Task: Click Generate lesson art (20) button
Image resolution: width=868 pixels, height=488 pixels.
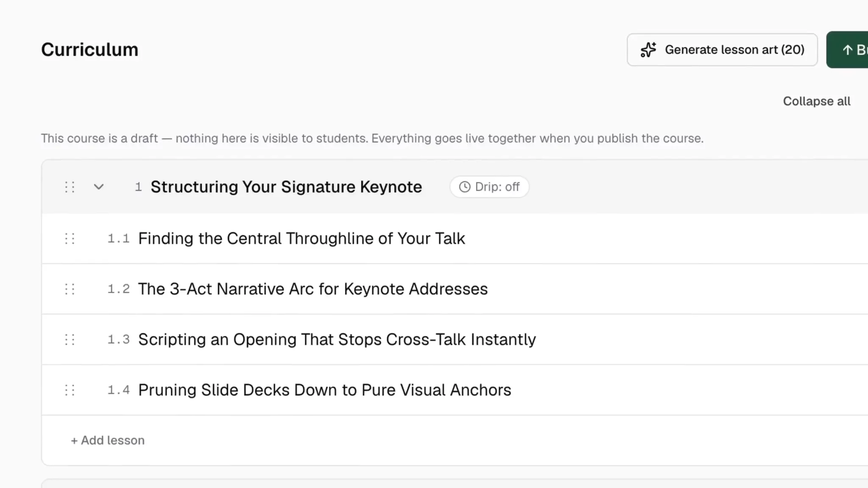Action: click(x=722, y=50)
